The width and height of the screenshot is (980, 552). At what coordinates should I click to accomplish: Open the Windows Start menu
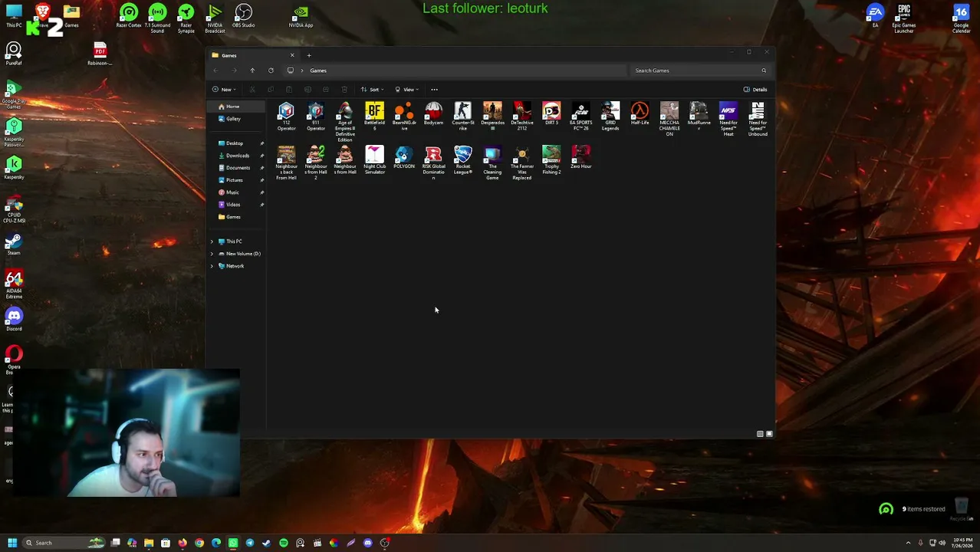[12, 543]
